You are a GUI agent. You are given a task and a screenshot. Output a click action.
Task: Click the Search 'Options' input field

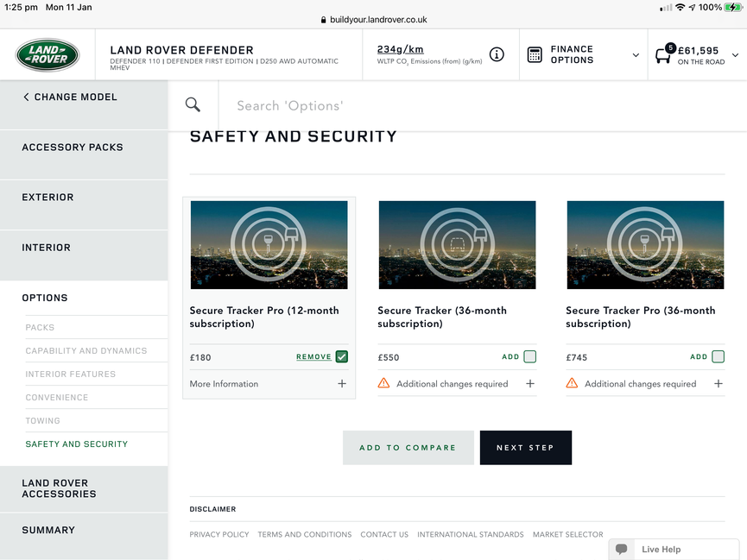[481, 106]
